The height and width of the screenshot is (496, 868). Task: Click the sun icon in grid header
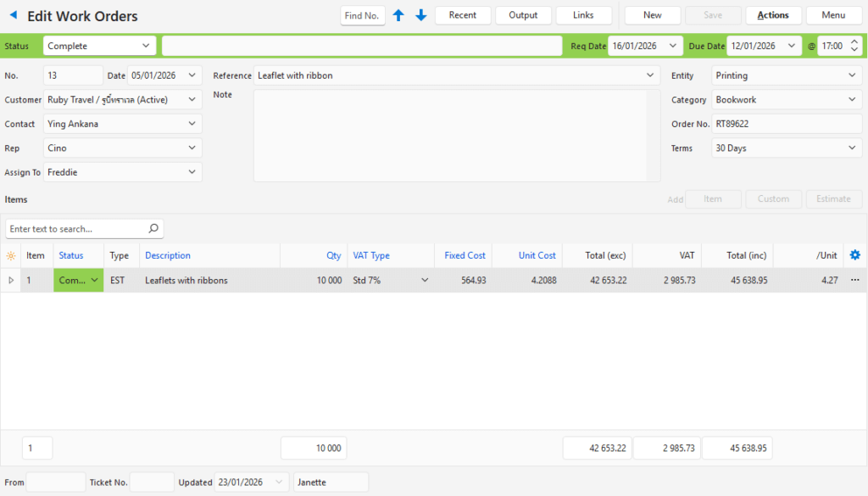11,256
